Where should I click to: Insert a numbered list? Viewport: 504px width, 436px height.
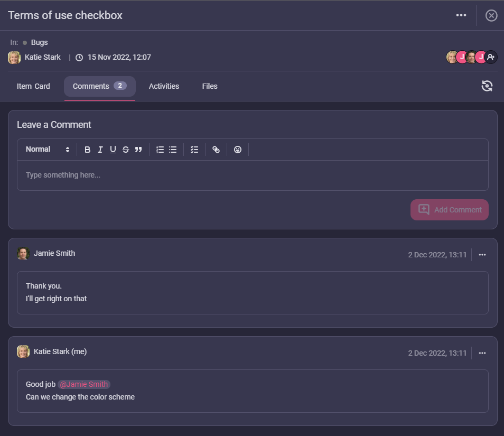click(160, 150)
